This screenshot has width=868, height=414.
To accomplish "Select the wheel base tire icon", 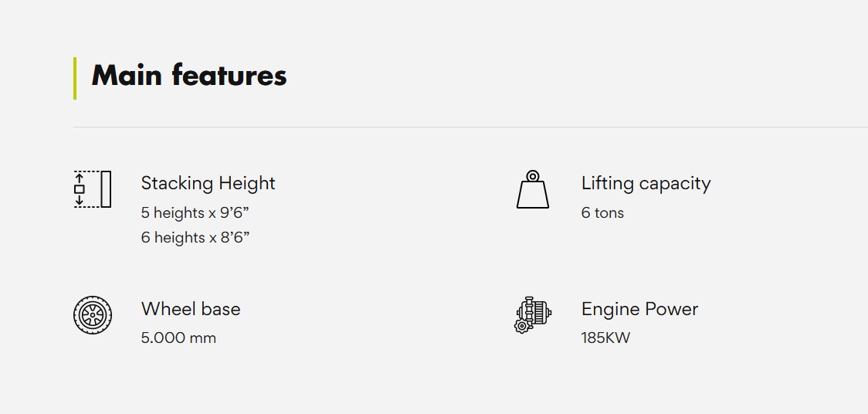I will click(93, 315).
